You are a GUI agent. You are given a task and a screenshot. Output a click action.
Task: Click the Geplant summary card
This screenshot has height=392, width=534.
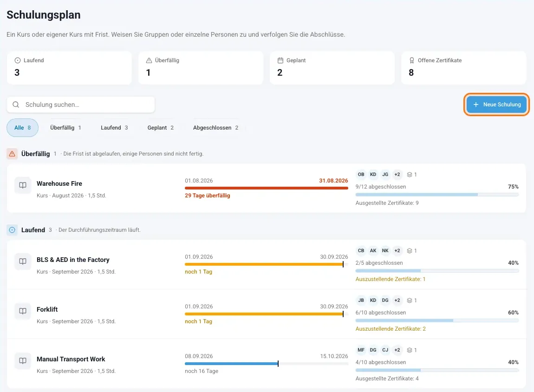[332, 68]
